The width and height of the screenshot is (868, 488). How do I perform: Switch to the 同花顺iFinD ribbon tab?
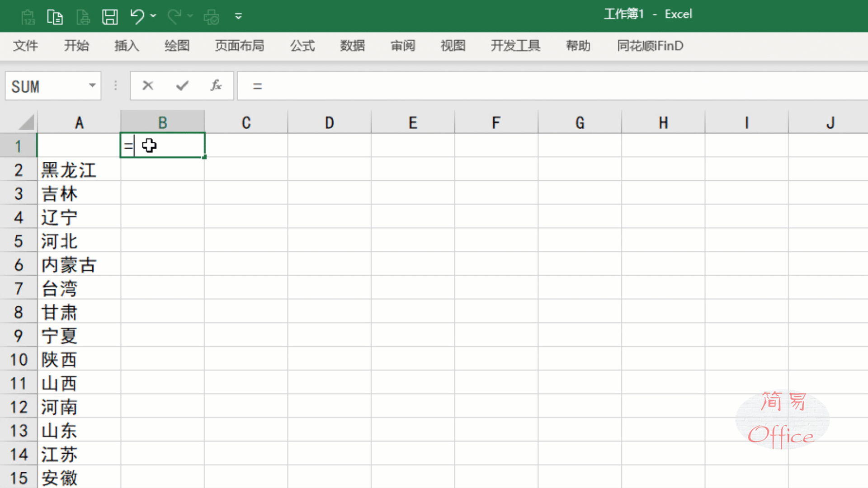[651, 46]
